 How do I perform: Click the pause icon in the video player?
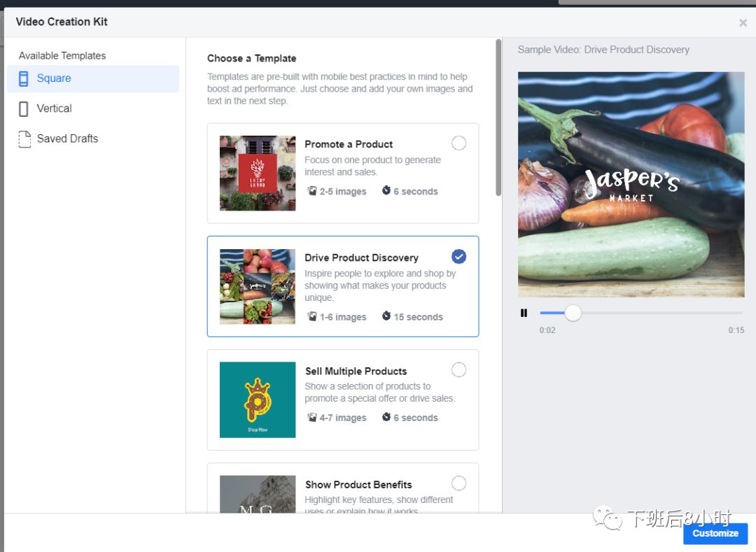524,313
